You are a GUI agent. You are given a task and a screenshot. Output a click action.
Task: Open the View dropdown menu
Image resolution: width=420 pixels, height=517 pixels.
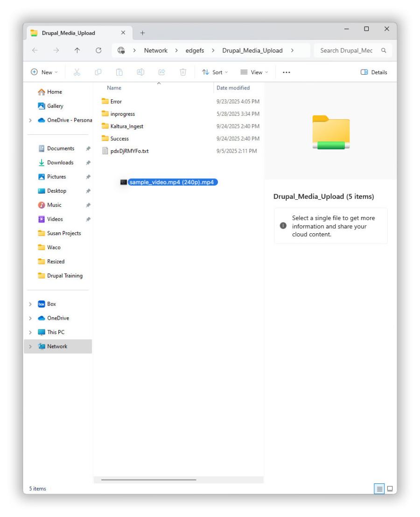click(x=254, y=72)
